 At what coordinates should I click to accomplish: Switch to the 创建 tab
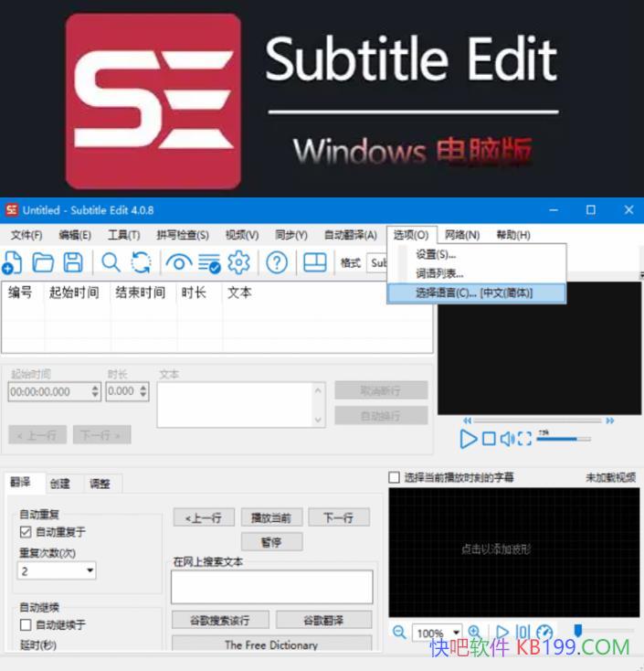pos(60,484)
